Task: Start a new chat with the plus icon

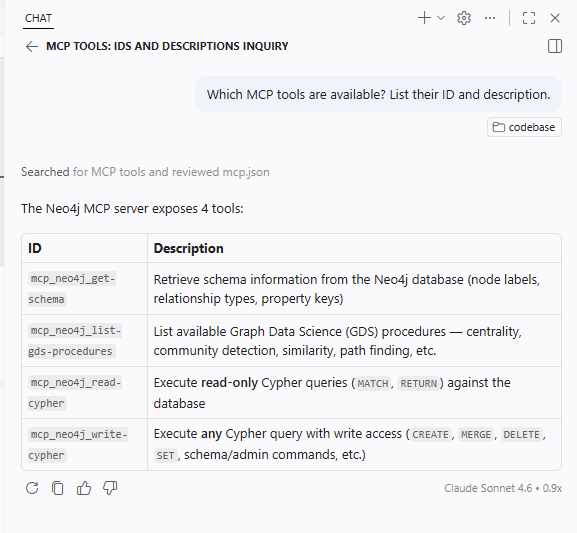Action: pos(424,18)
